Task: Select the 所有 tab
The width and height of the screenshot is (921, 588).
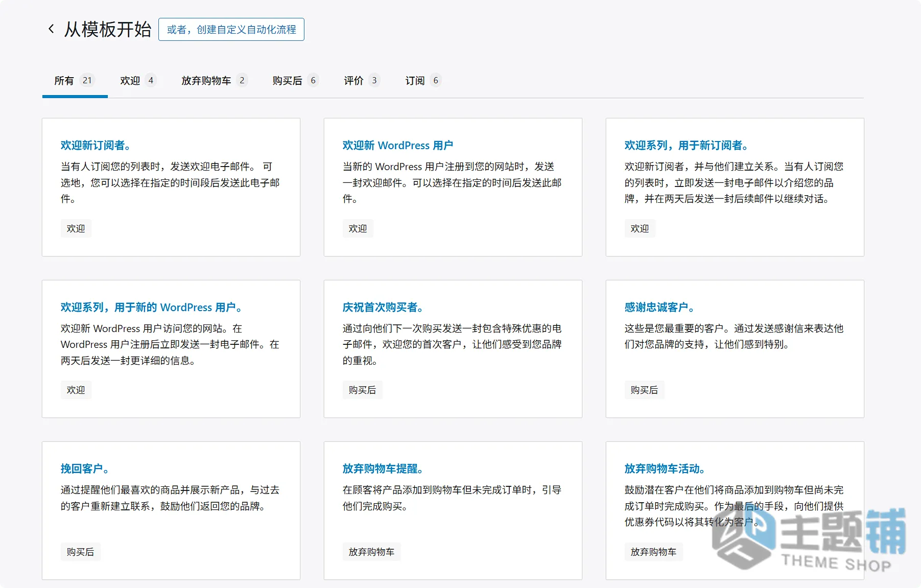Action: (x=75, y=81)
